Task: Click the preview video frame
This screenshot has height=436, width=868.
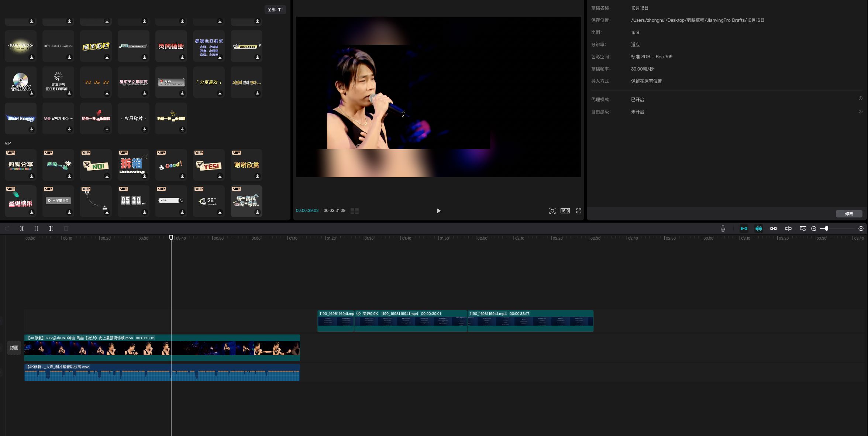Action: (x=438, y=97)
